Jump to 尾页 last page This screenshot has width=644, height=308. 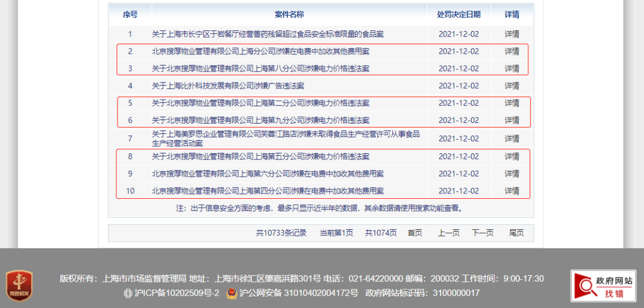tap(516, 233)
